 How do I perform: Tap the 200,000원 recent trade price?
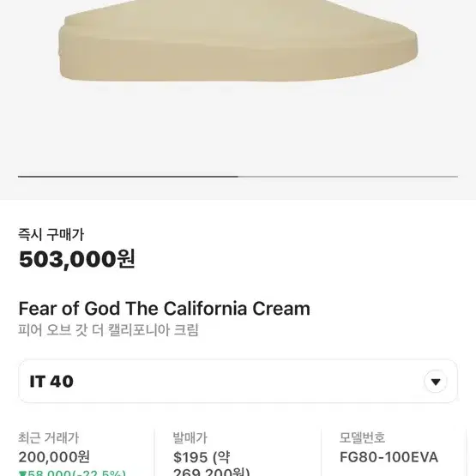point(54,457)
